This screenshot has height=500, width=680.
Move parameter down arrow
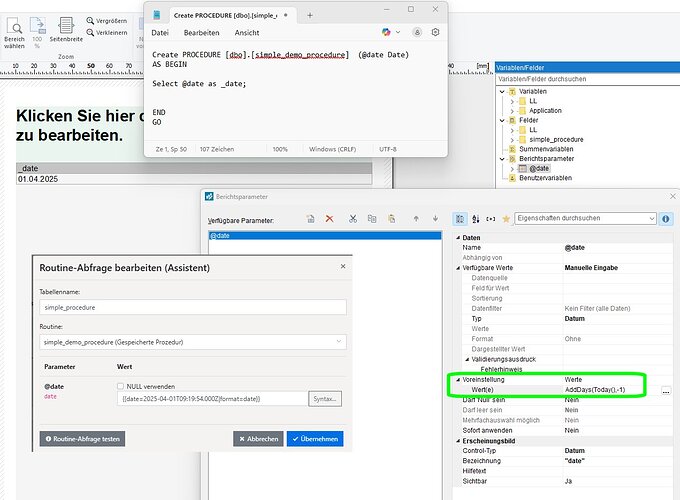[x=435, y=219]
